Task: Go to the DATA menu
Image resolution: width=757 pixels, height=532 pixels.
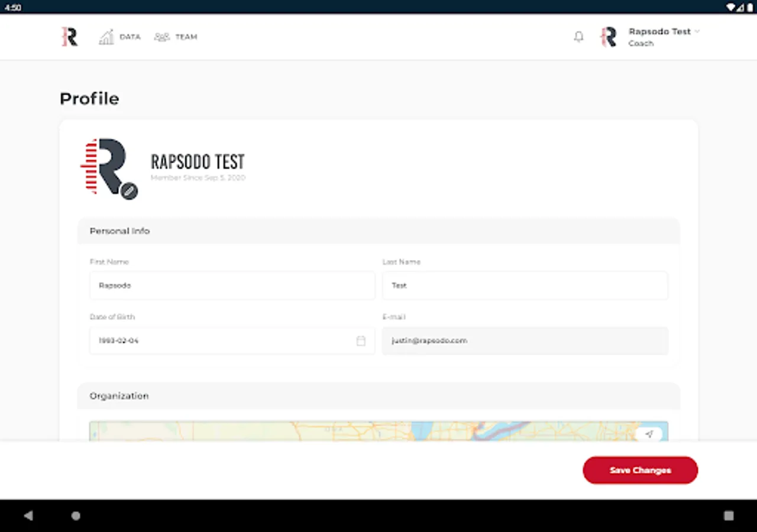Action: tap(130, 37)
